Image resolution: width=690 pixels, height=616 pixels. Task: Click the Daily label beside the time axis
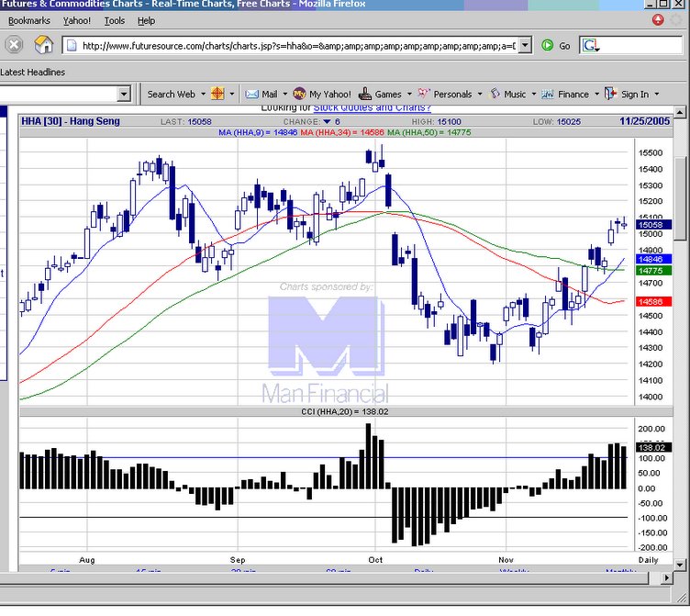click(648, 560)
